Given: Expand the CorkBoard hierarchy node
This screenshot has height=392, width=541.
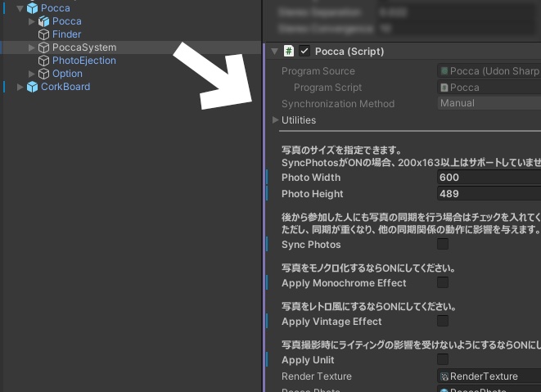Looking at the screenshot, I should [x=20, y=87].
